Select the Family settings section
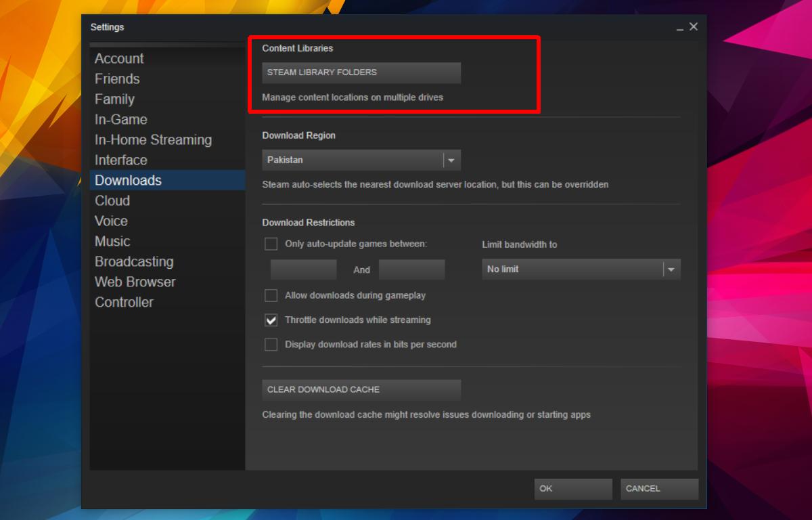The width and height of the screenshot is (812, 520). point(114,99)
